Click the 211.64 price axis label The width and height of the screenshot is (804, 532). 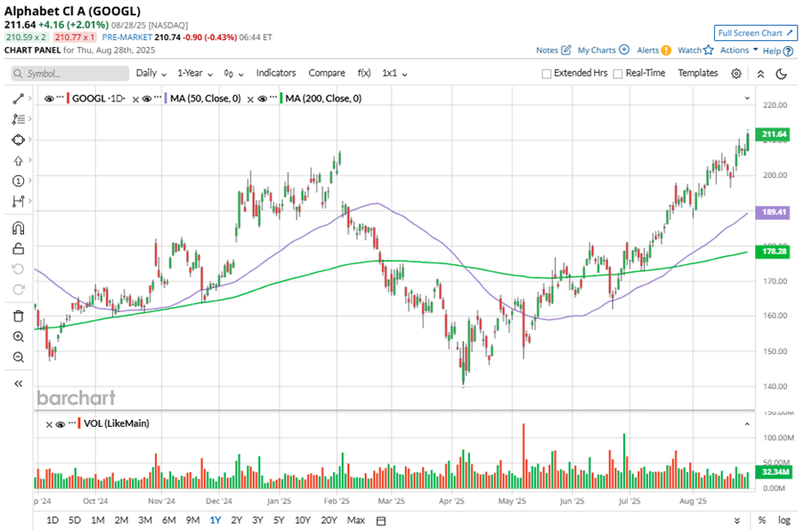(774, 134)
